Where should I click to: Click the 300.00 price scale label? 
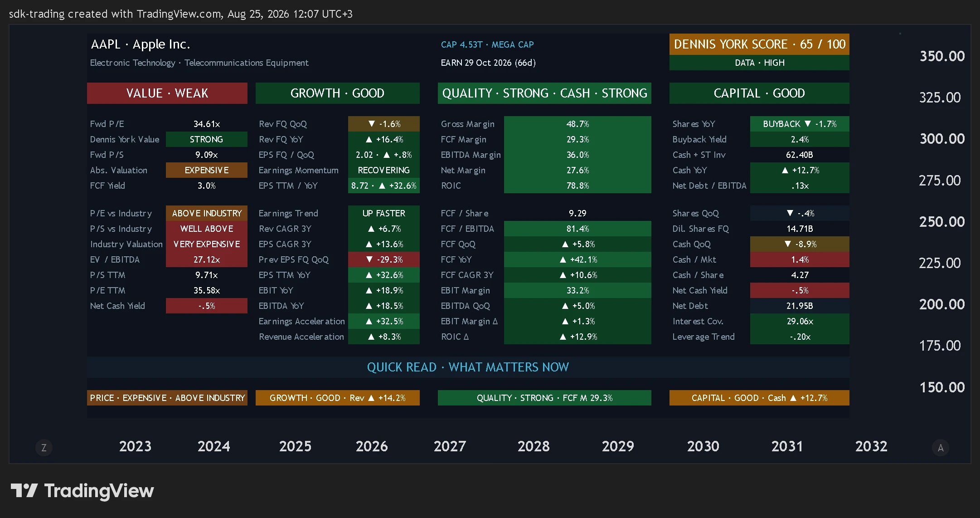coord(942,139)
